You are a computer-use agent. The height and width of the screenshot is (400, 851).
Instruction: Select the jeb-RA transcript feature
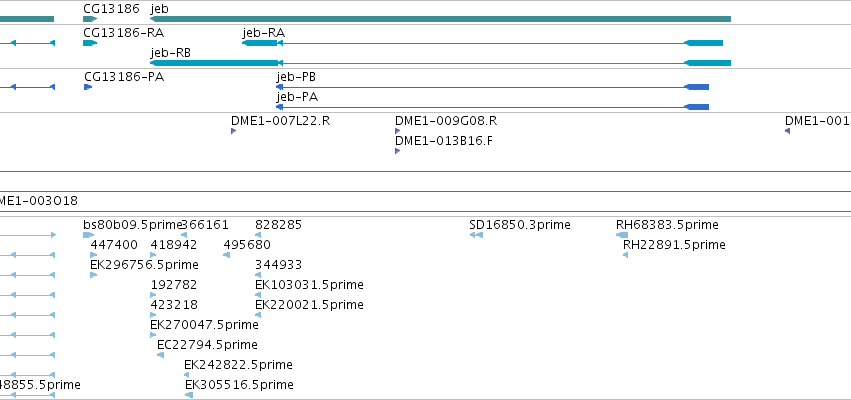[482, 43]
